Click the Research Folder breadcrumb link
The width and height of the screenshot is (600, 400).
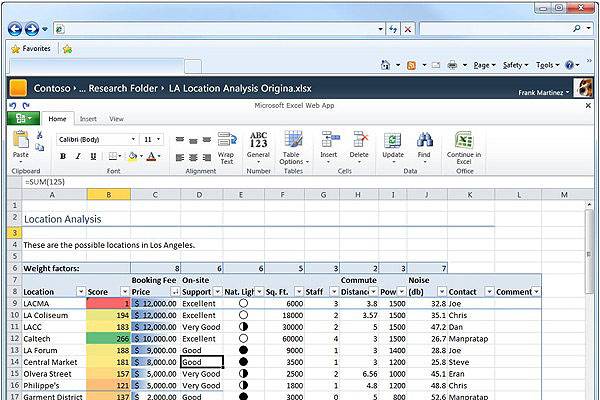(123, 88)
